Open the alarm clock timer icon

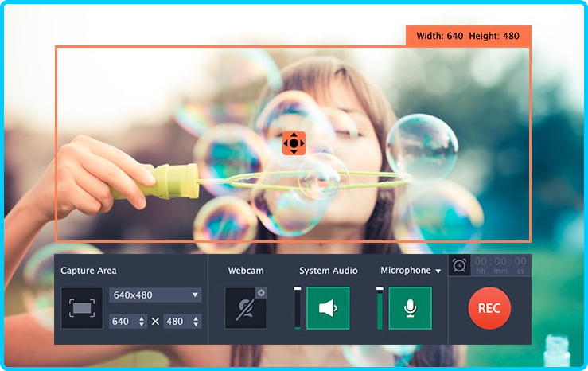point(459,265)
